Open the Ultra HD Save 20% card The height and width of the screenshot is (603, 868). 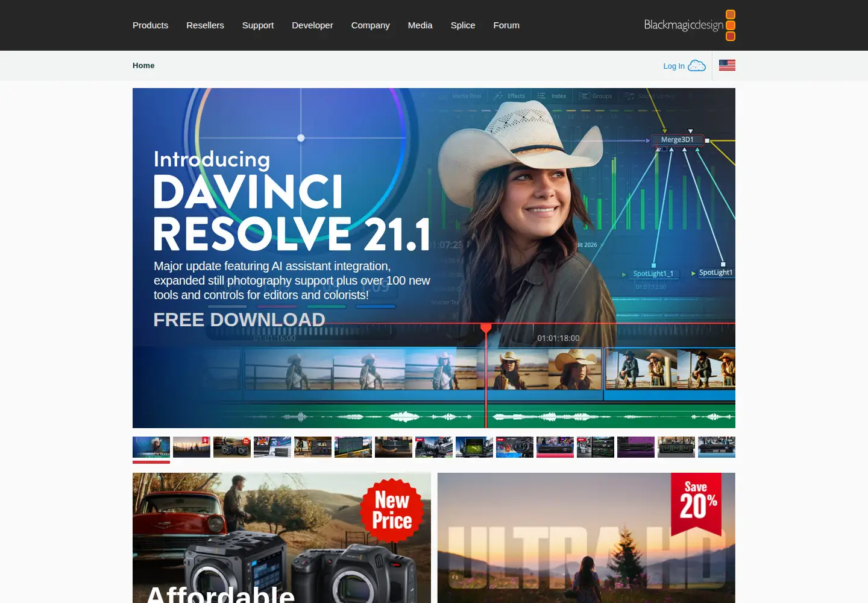tap(587, 538)
